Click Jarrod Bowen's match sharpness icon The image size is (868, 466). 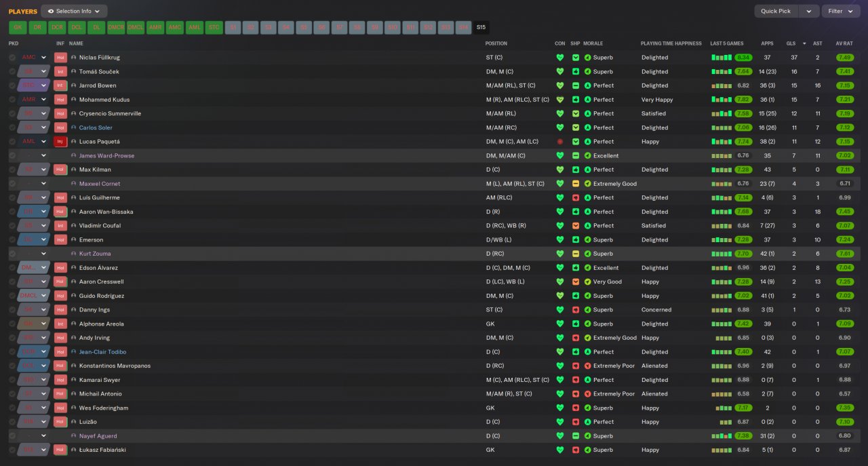576,85
